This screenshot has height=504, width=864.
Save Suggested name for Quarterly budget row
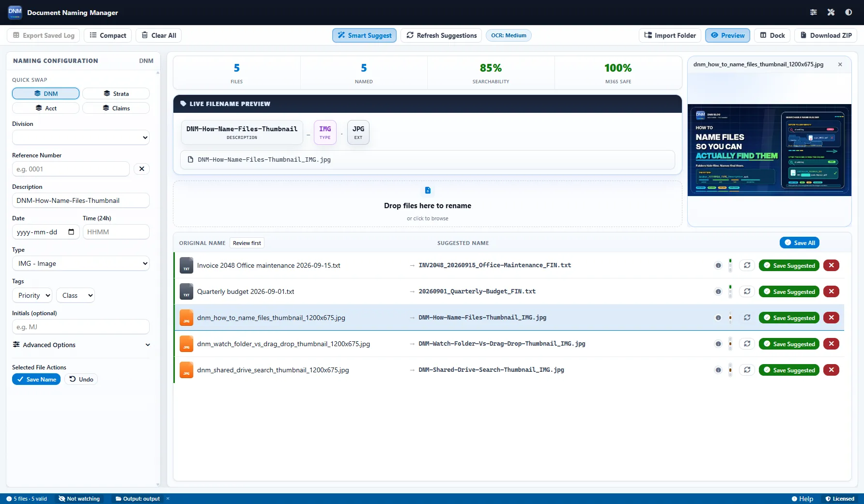point(789,291)
